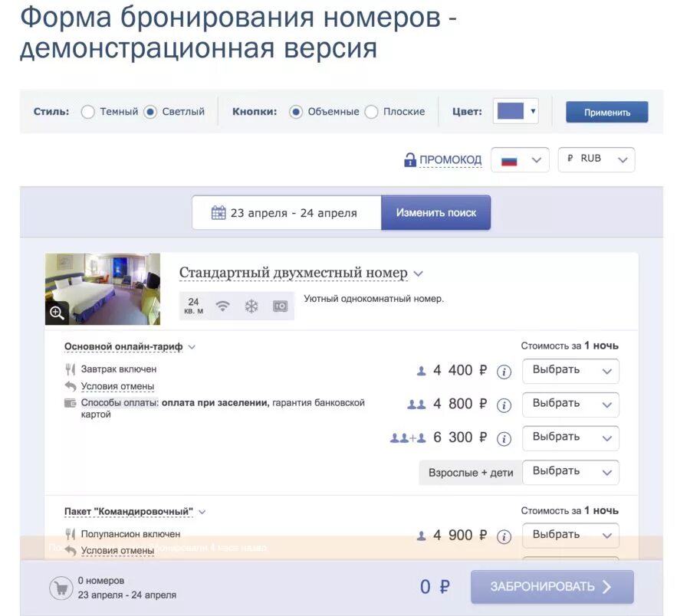This screenshot has width=690, height=616.
Task: Open Условия отмены under Основной онлайн-тариф
Action: 117,386
